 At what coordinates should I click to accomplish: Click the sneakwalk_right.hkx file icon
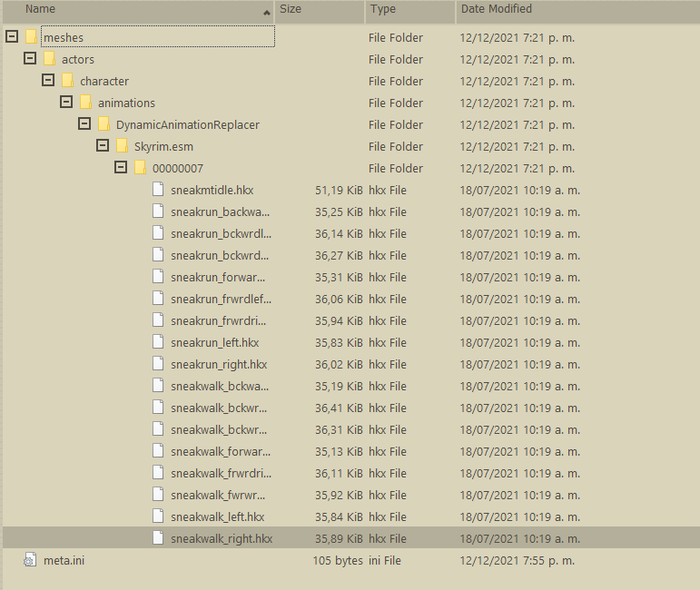tap(158, 537)
